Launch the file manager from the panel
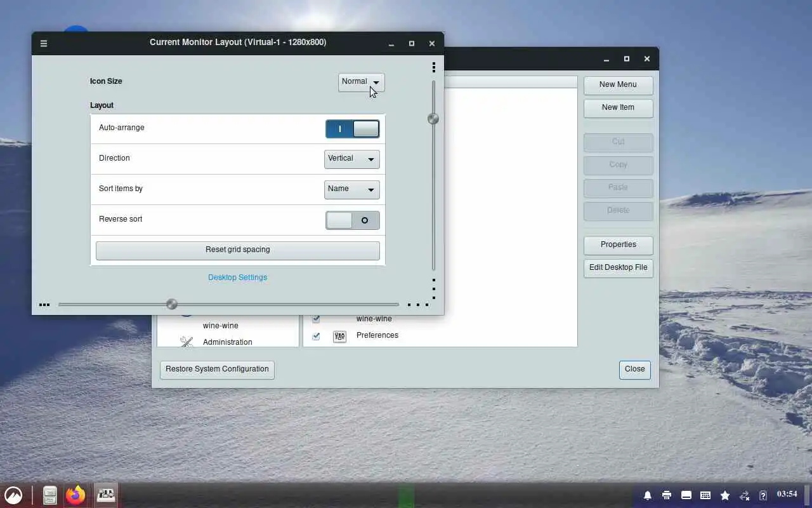 pyautogui.click(x=50, y=495)
